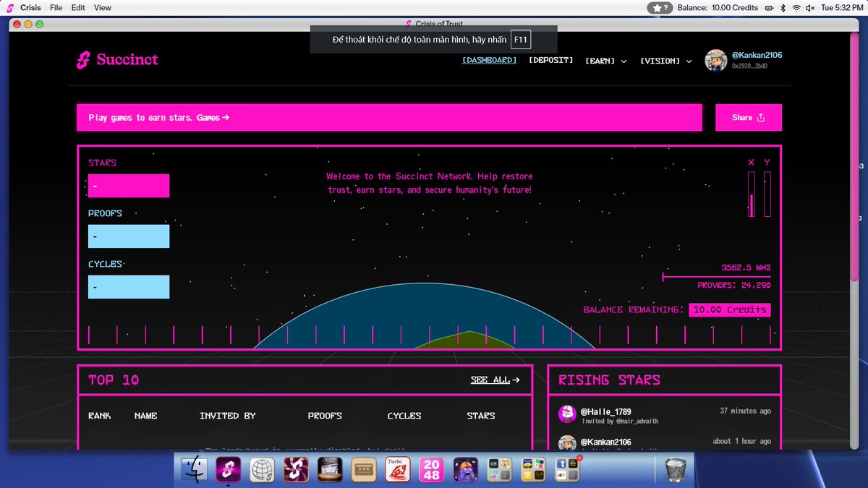The height and width of the screenshot is (488, 868).
Task: Open the dock folder with notification badge
Action: 566,470
